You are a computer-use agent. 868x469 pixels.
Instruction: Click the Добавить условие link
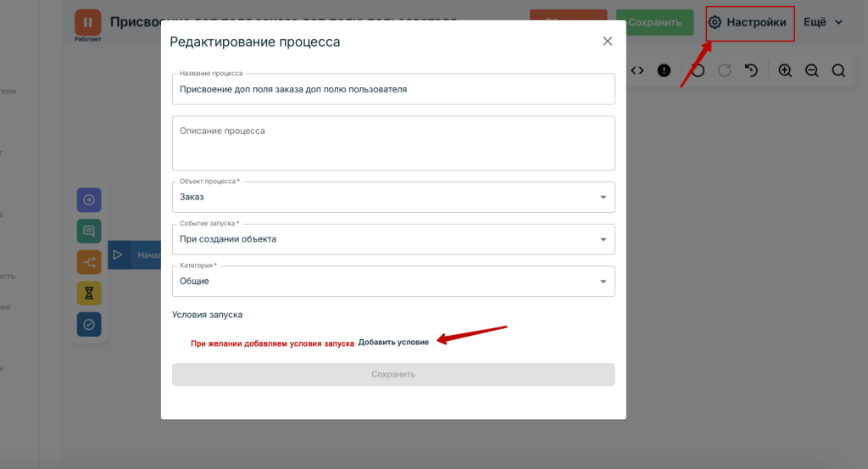pyautogui.click(x=393, y=342)
